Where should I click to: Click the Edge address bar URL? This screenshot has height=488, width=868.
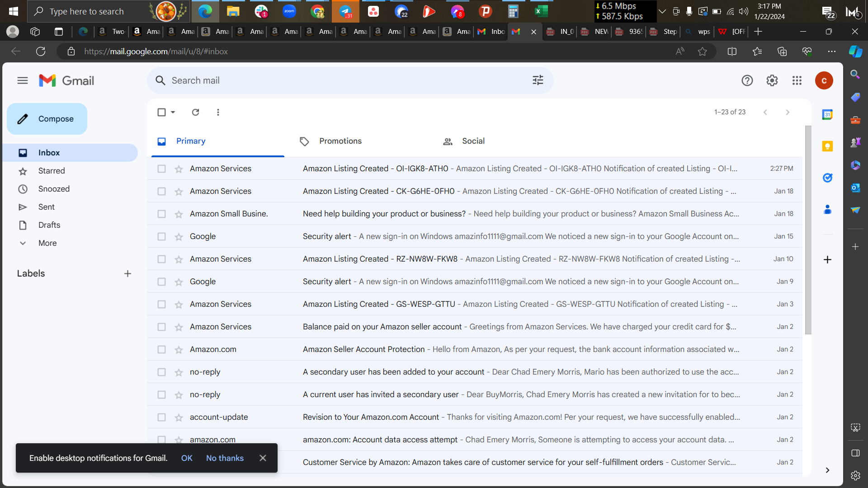[x=156, y=52]
